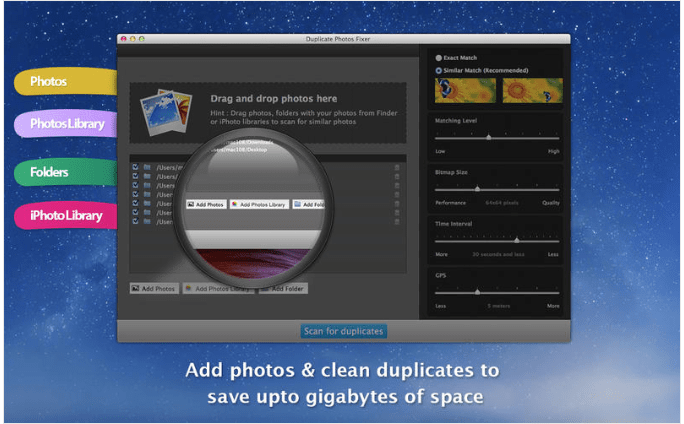The width and height of the screenshot is (684, 424).
Task: Toggle the fourth folder path checkbox
Action: 135,194
